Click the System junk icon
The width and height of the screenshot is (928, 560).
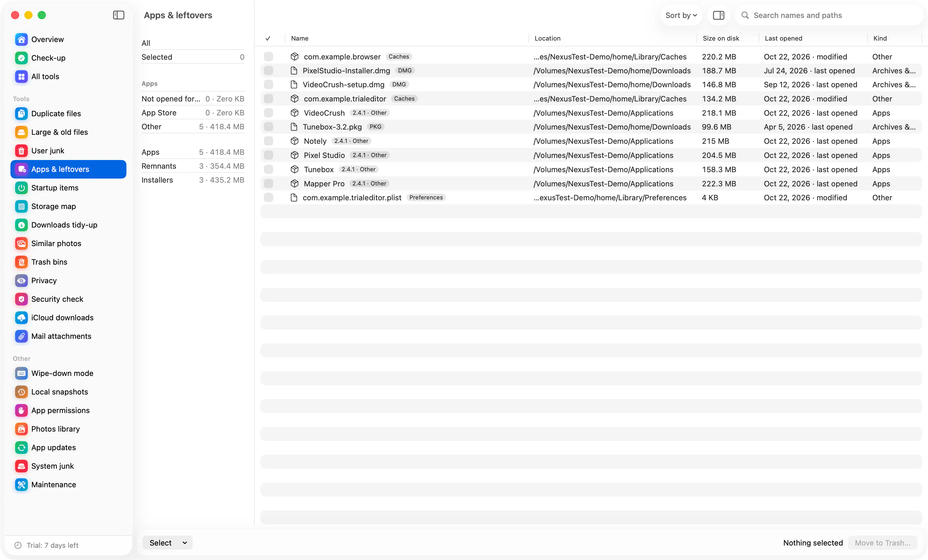coord(21,466)
